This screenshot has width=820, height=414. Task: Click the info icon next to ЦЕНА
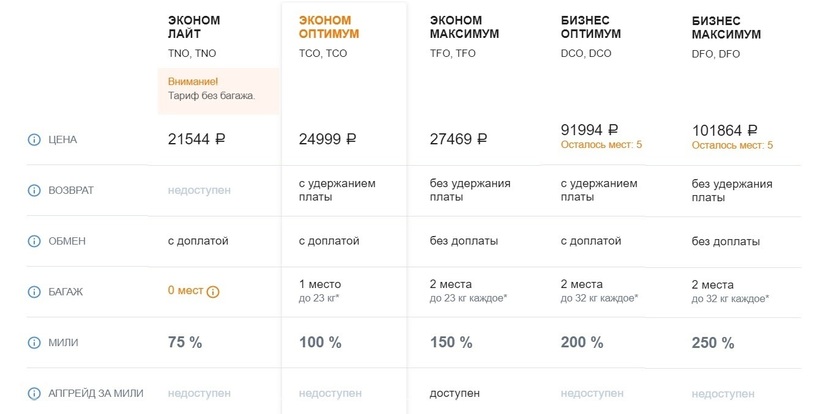pyautogui.click(x=35, y=140)
